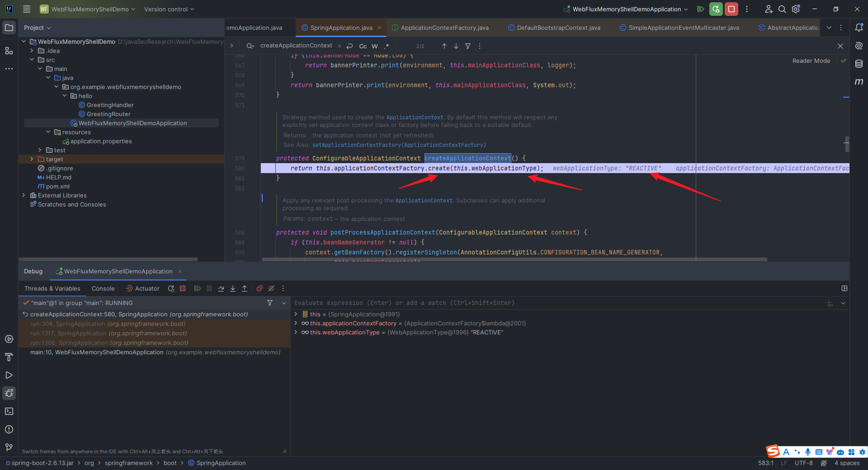Click Pause Program in debug toolbar
The width and height of the screenshot is (868, 470).
click(209, 288)
